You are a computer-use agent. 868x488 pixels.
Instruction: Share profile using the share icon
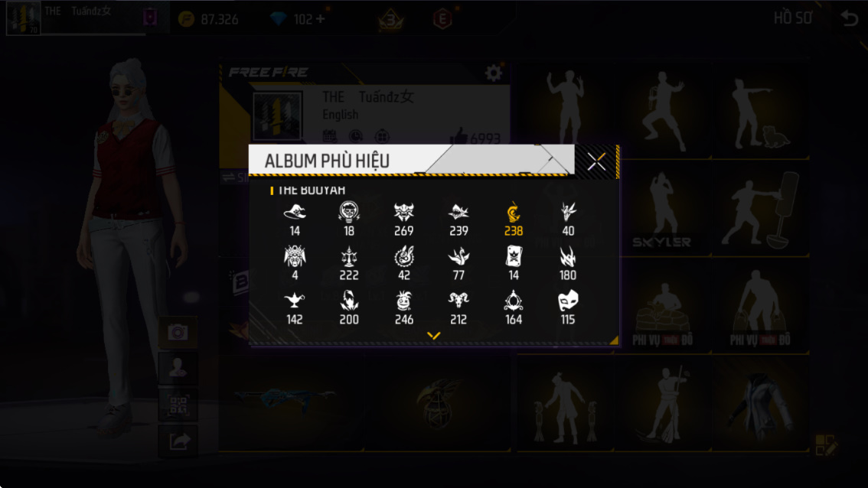coord(178,441)
